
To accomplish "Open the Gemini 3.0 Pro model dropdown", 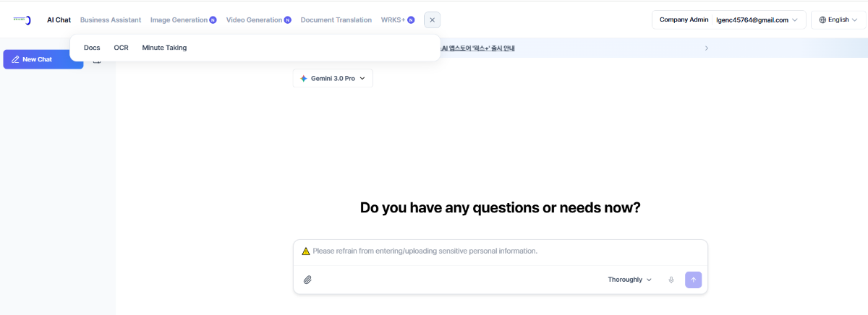I will 333,78.
